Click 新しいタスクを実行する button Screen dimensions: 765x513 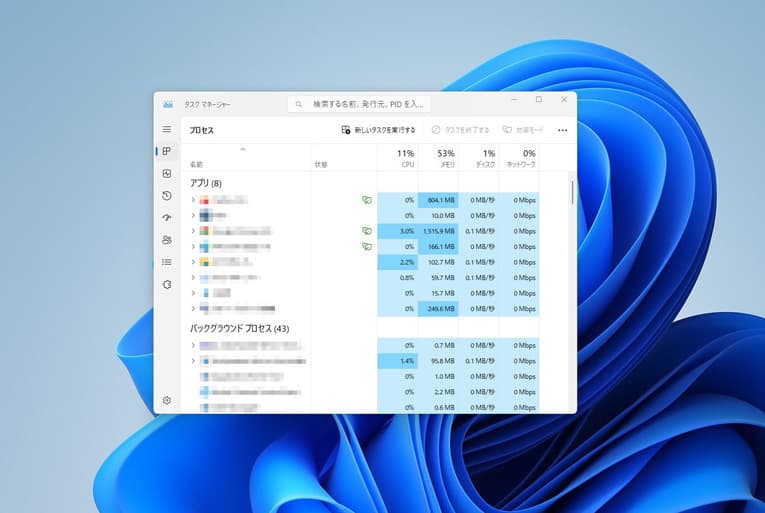point(378,130)
